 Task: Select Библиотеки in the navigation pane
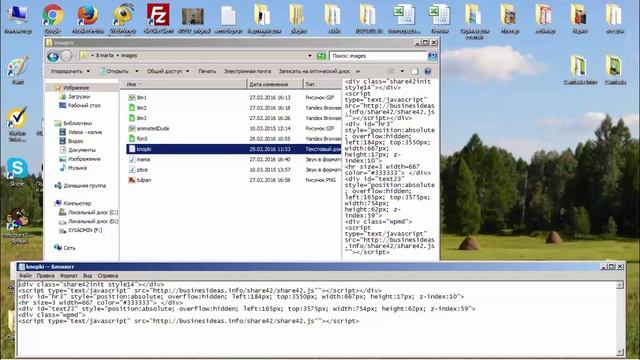78,123
